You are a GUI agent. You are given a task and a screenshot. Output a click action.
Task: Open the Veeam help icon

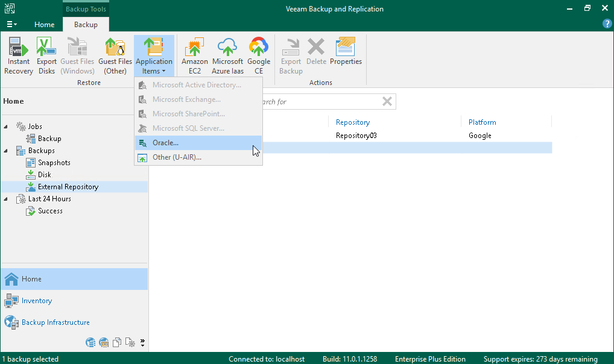pyautogui.click(x=607, y=24)
